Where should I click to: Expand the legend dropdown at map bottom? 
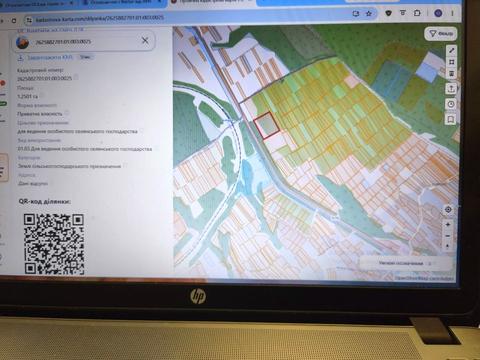405,263
